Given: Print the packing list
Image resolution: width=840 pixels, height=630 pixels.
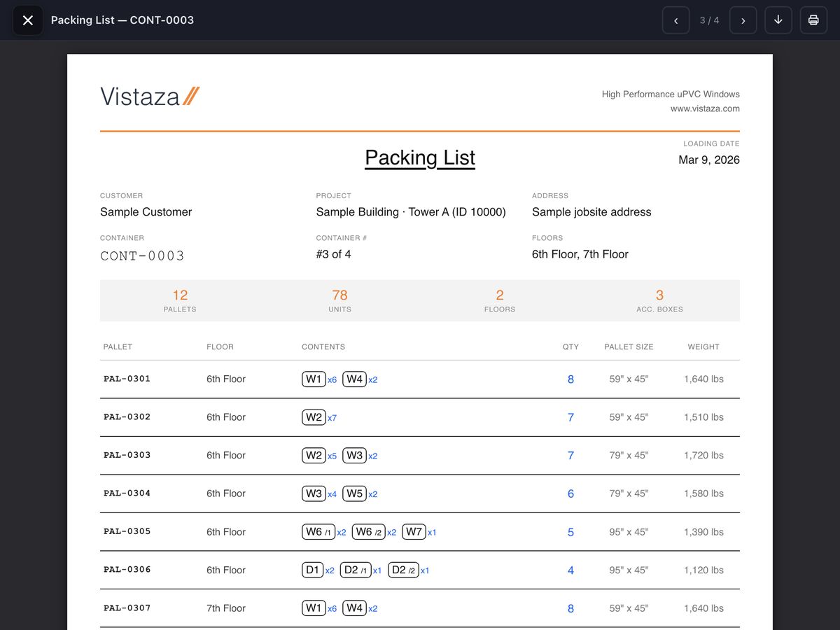Looking at the screenshot, I should [x=813, y=20].
